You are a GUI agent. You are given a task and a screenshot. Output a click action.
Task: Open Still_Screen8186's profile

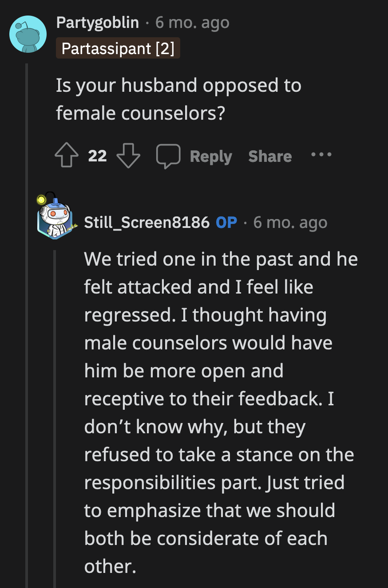146,222
